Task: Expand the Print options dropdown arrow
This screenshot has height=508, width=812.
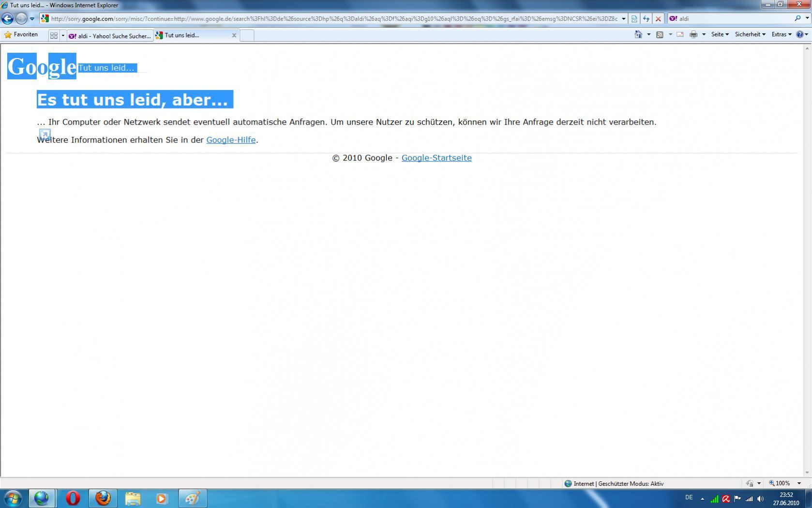Action: (x=704, y=34)
